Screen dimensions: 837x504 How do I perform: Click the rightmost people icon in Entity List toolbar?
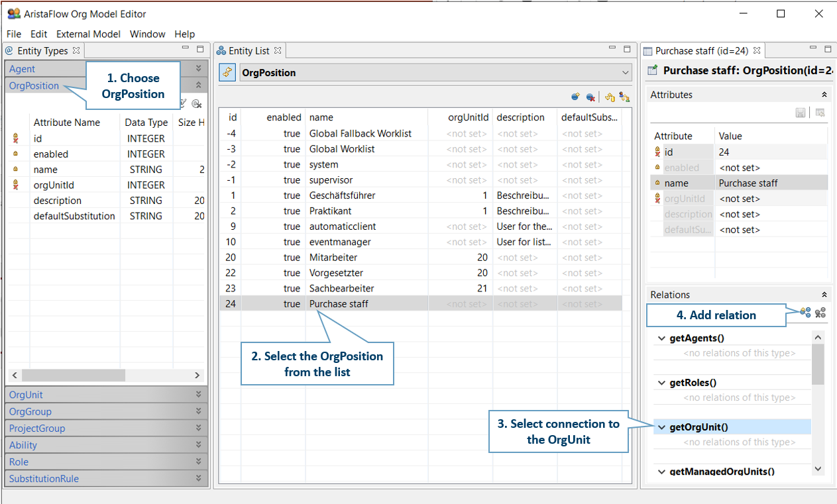pyautogui.click(x=624, y=97)
